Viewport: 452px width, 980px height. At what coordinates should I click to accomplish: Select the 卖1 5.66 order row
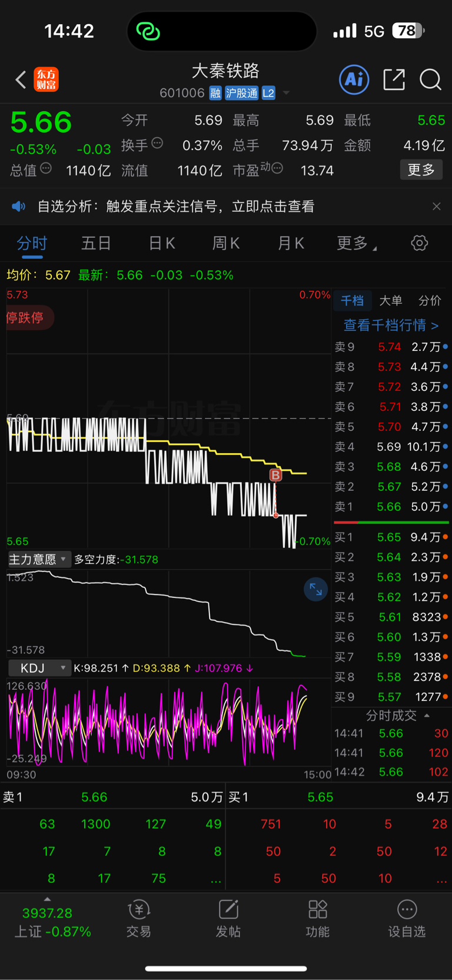[391, 507]
